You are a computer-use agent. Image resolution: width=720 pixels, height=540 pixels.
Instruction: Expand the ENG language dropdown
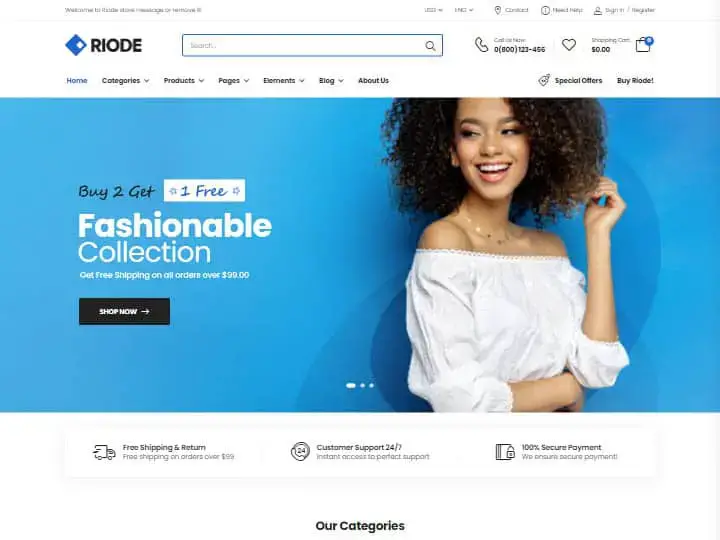[464, 10]
